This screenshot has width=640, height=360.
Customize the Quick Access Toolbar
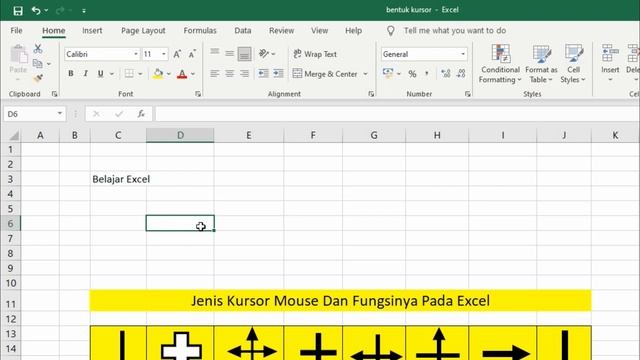pyautogui.click(x=84, y=11)
